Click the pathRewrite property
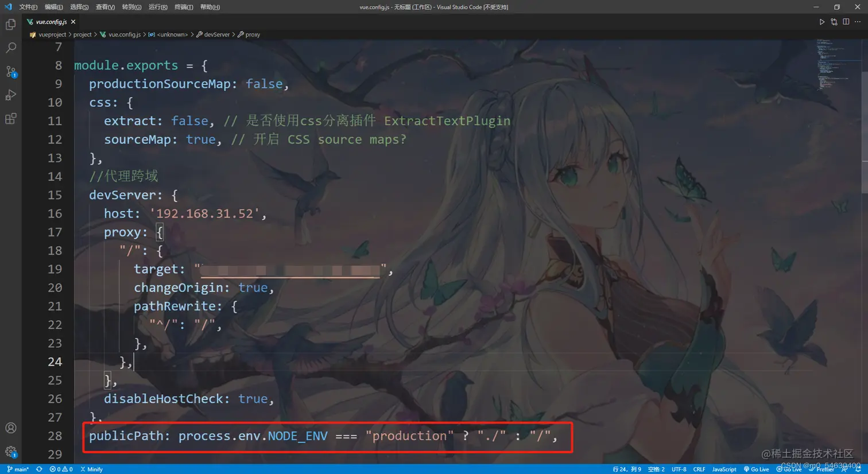The image size is (868, 474). pos(175,306)
